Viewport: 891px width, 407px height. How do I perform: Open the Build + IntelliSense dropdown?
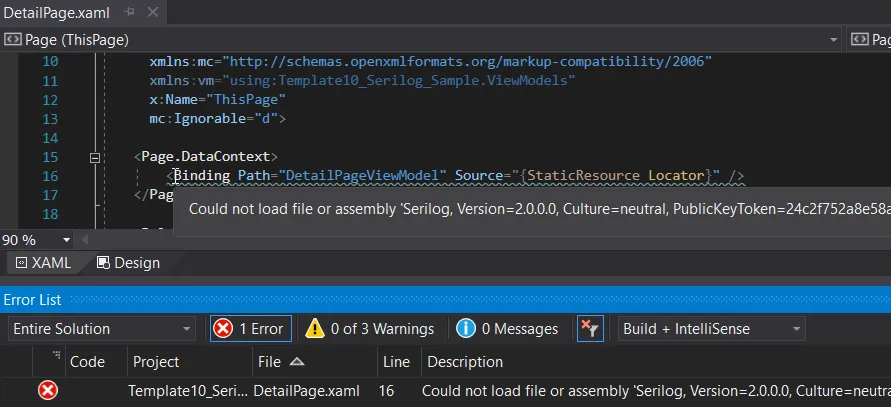(711, 329)
